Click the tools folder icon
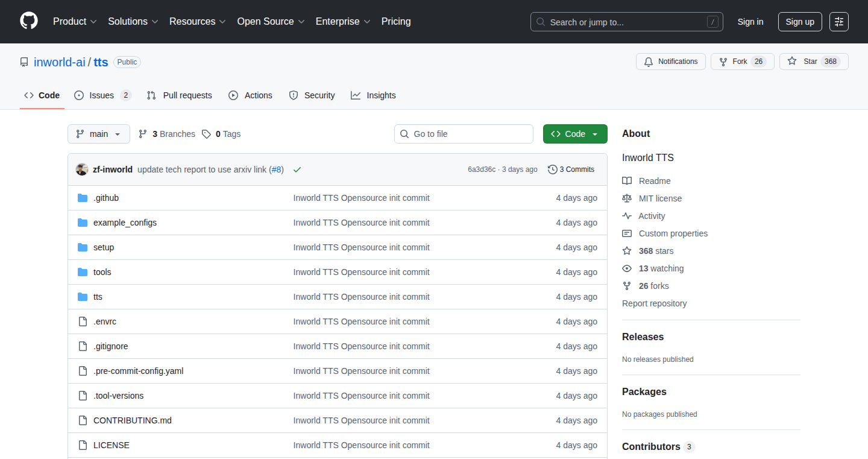This screenshot has width=868, height=459. (x=83, y=272)
